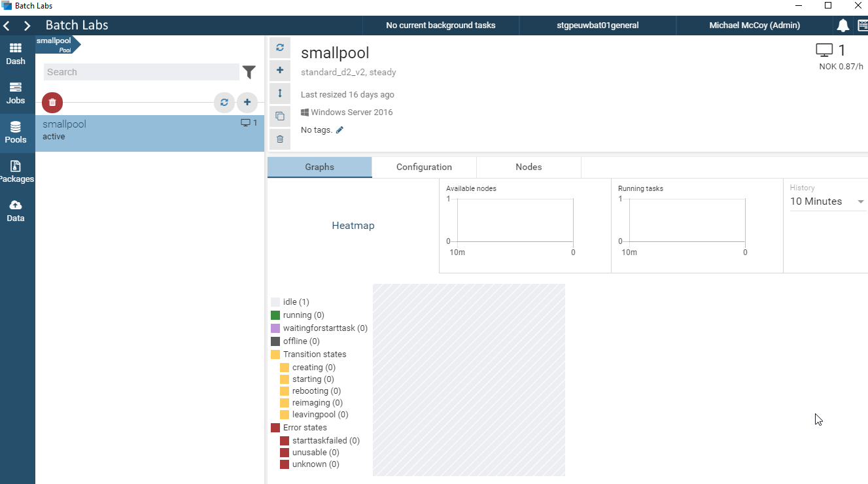Add a new pool with the plus button
The width and height of the screenshot is (868, 484).
247,102
